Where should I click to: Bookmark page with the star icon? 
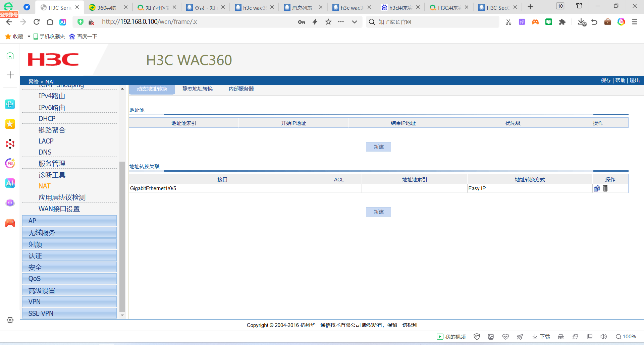pyautogui.click(x=328, y=22)
